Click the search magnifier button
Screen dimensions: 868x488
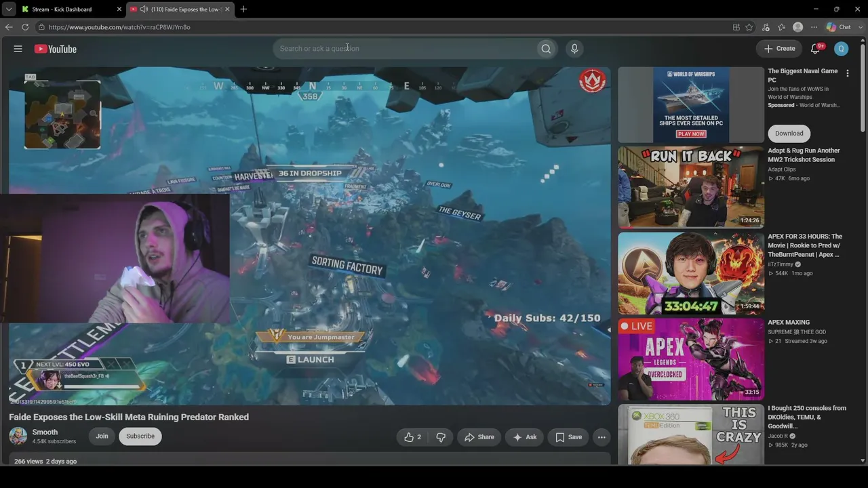pos(546,49)
